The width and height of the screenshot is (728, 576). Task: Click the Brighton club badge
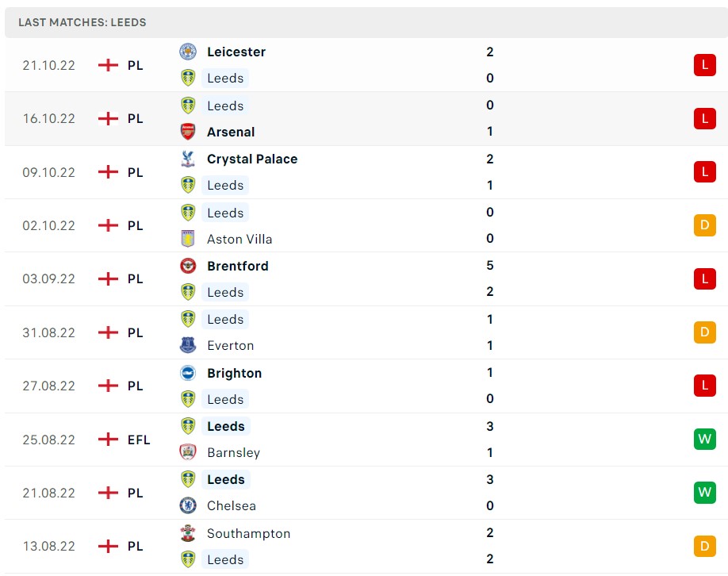(x=188, y=373)
